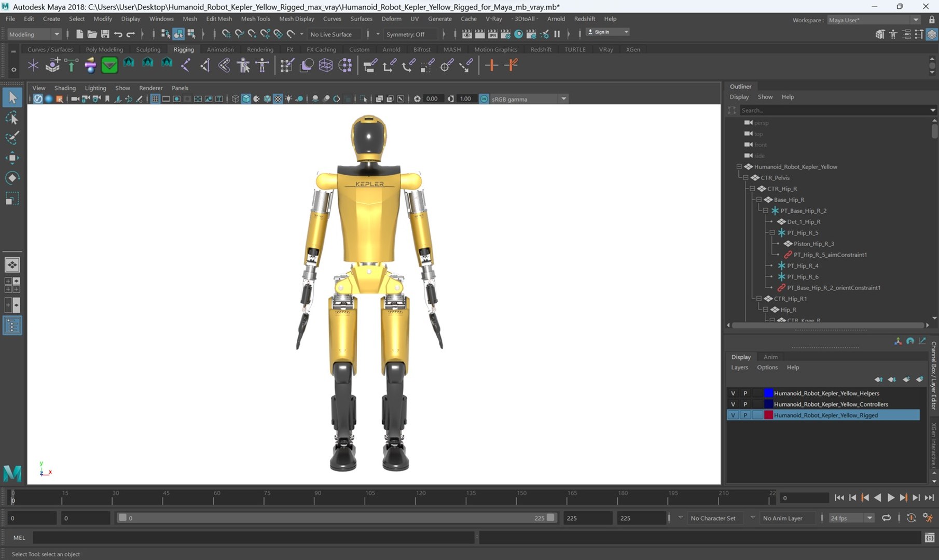This screenshot has width=939, height=560.
Task: Toggle Select by Object Type mode
Action: pyautogui.click(x=178, y=34)
